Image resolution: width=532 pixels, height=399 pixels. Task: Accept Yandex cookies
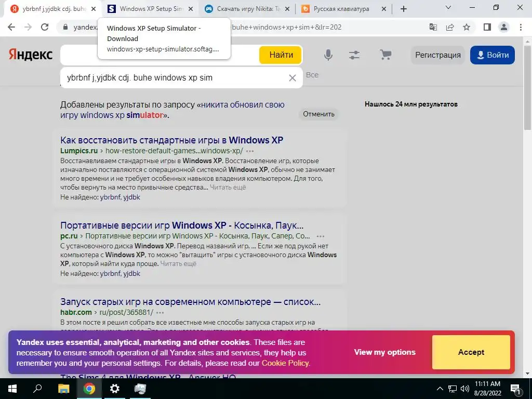coord(471,352)
